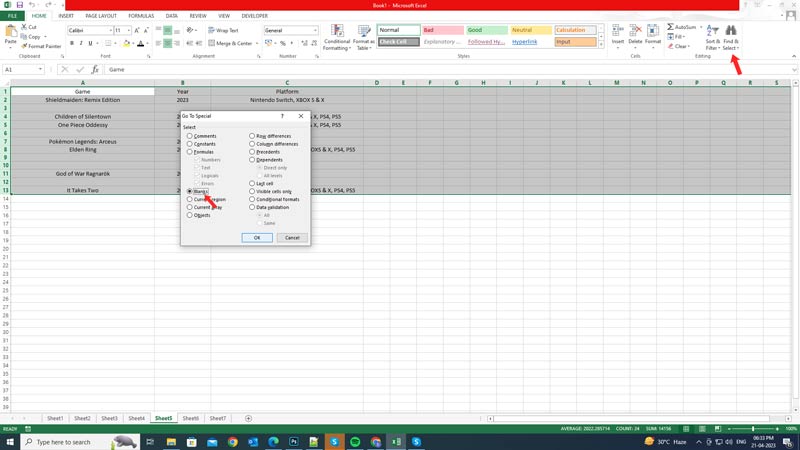The width and height of the screenshot is (800, 450).
Task: Open Find & Select binoculars menu
Action: pos(731,37)
